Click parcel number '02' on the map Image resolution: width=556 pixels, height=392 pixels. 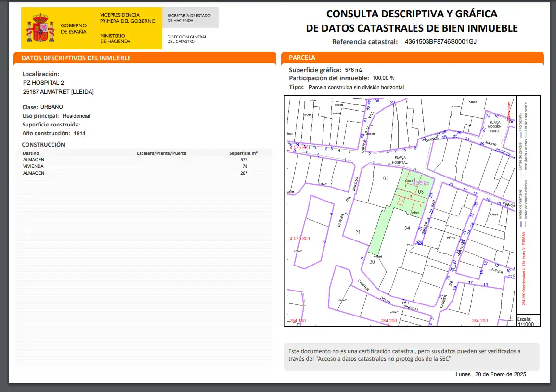(386, 178)
